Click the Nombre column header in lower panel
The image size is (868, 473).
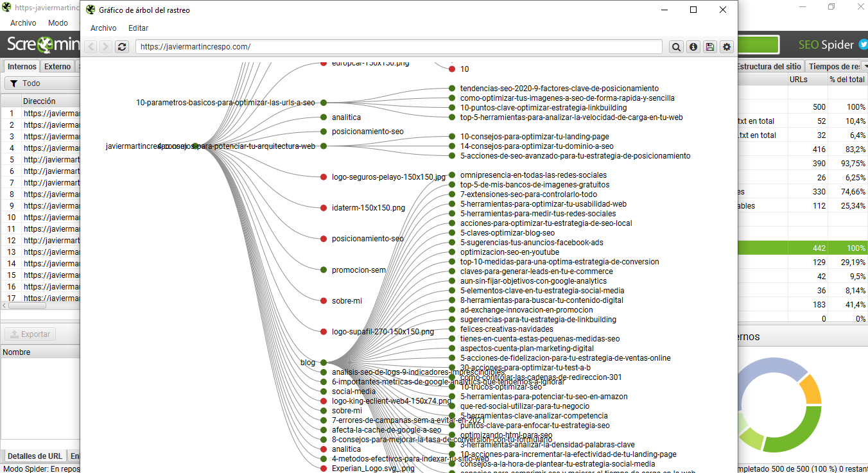tap(17, 352)
